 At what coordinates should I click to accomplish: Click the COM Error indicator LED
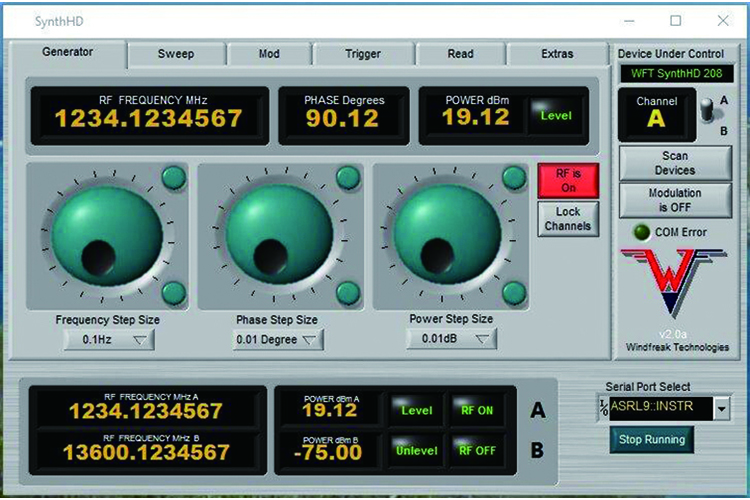(x=641, y=232)
